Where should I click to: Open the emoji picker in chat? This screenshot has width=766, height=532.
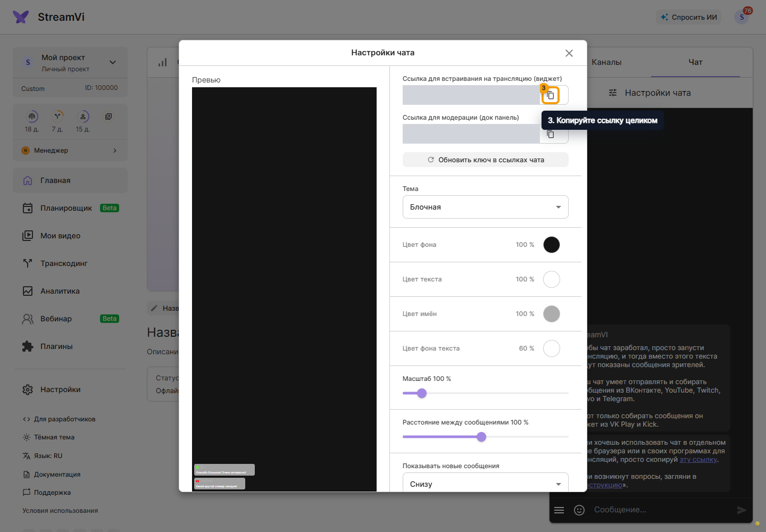pos(579,510)
